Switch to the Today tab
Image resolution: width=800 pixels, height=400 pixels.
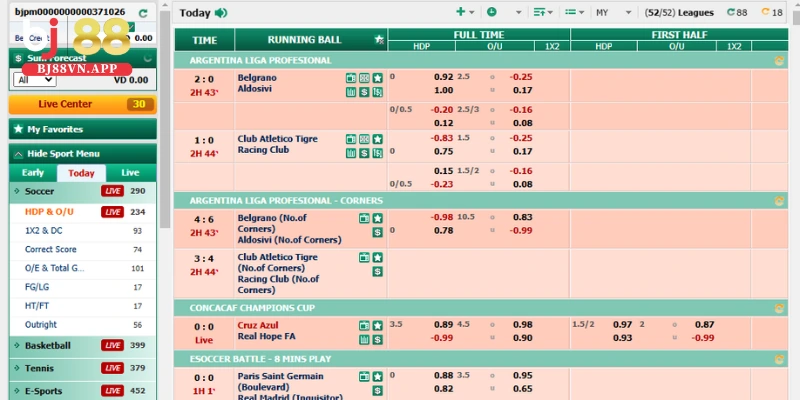click(81, 173)
